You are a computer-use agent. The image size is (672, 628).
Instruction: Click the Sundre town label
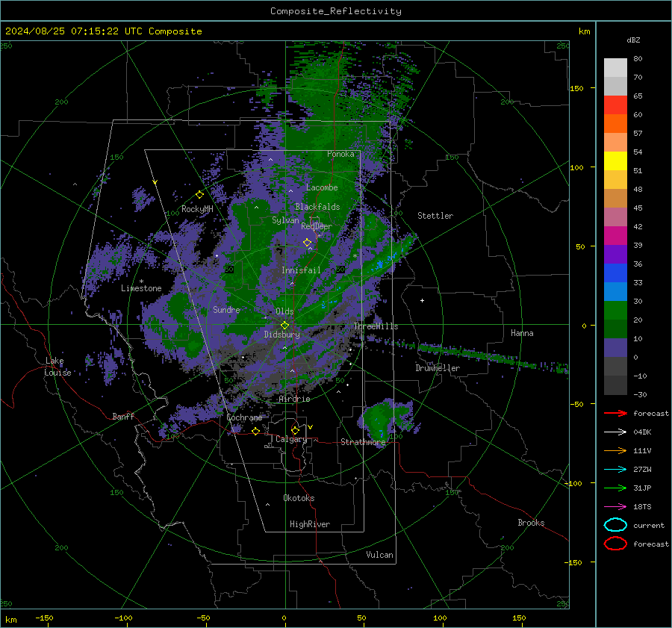(x=226, y=309)
